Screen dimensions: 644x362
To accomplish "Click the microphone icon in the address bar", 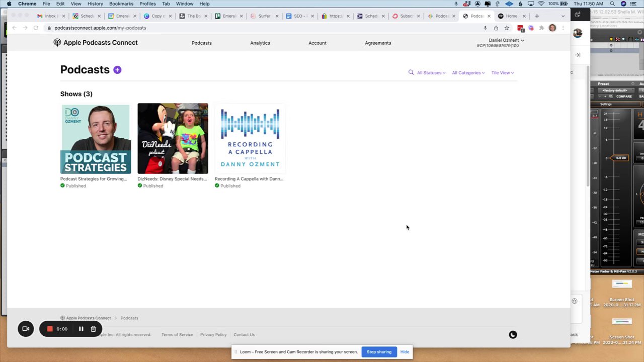I will tap(485, 28).
